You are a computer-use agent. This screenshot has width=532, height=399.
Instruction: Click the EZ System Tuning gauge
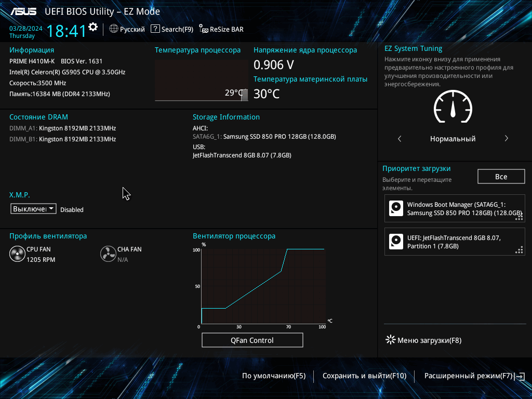point(453,107)
